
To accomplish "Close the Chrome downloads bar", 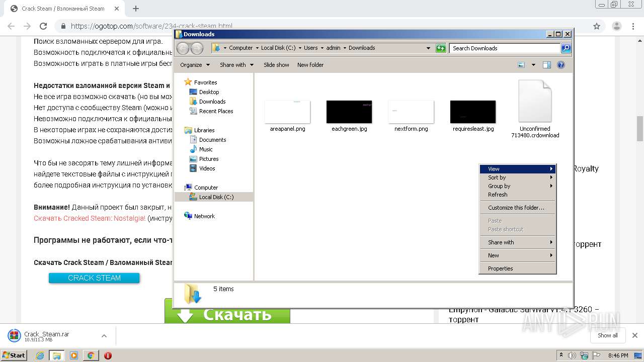I will click(x=635, y=335).
